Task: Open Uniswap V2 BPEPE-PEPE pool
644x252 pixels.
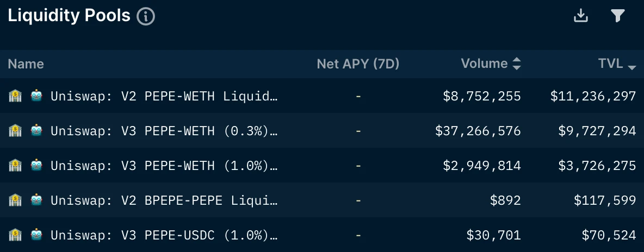Action: coord(164,200)
